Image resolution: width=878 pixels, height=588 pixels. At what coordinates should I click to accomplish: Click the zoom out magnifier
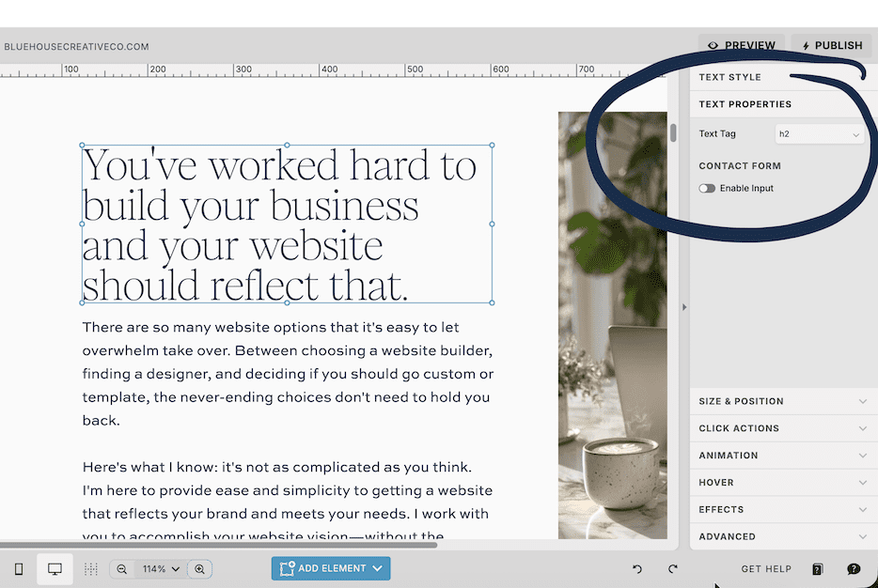tap(122, 569)
